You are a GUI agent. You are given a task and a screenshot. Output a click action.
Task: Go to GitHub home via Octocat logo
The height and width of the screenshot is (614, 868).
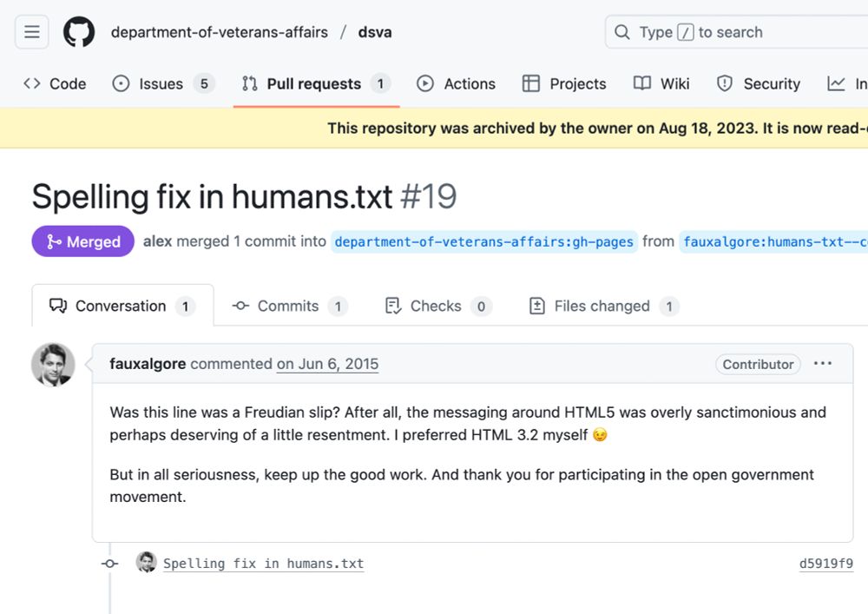tap(79, 32)
